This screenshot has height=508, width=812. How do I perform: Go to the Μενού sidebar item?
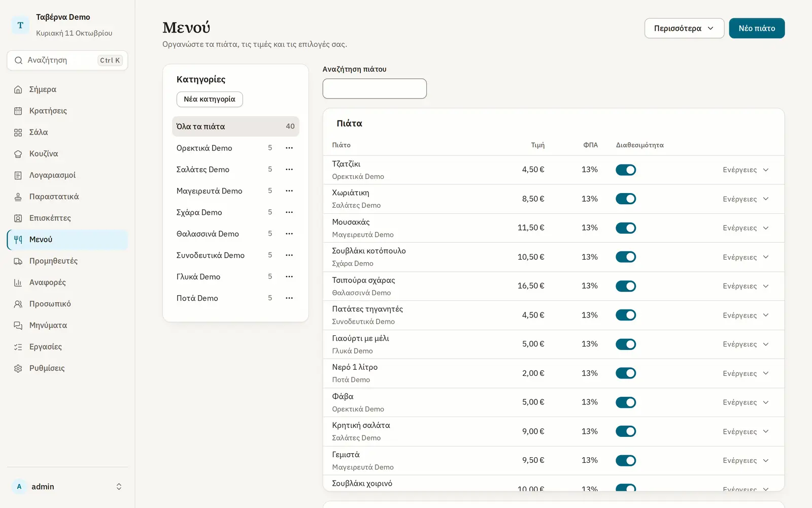pyautogui.click(x=67, y=240)
